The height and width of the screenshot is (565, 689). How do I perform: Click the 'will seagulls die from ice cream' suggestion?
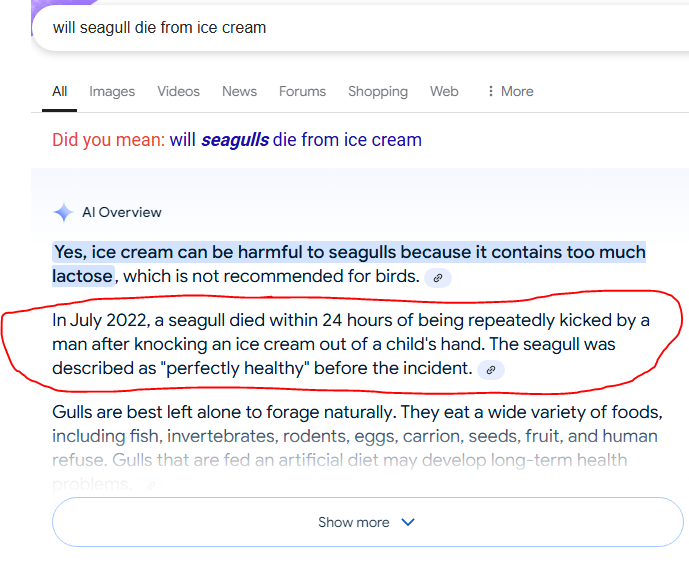(x=296, y=140)
